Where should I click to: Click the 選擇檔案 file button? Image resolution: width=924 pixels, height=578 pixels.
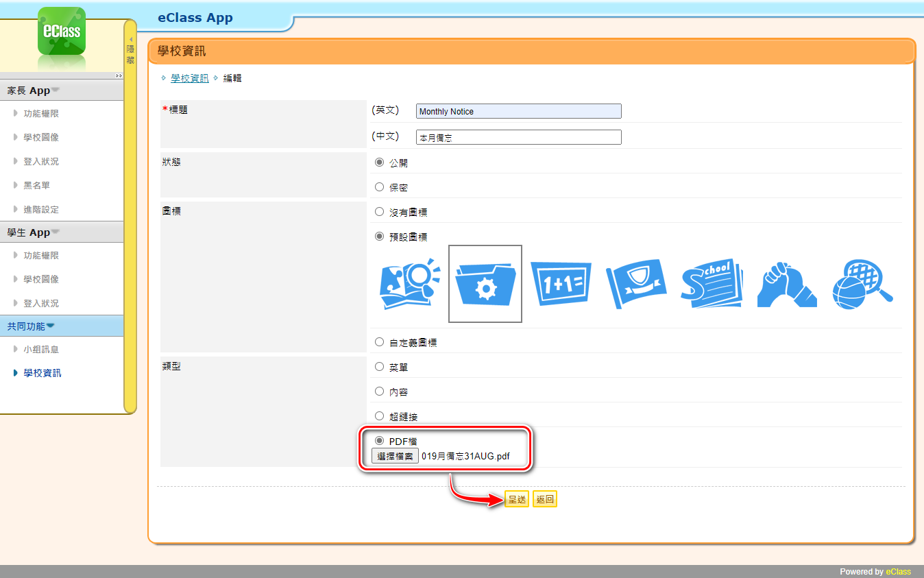tap(395, 456)
